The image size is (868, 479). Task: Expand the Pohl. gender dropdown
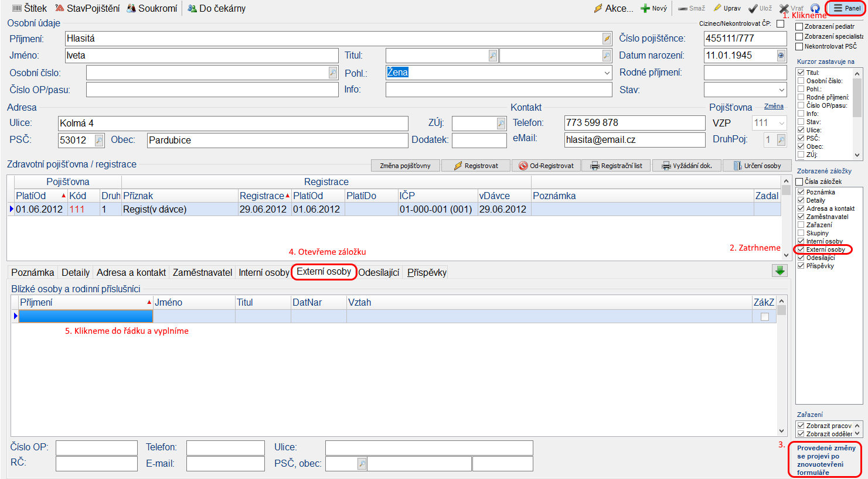(607, 73)
